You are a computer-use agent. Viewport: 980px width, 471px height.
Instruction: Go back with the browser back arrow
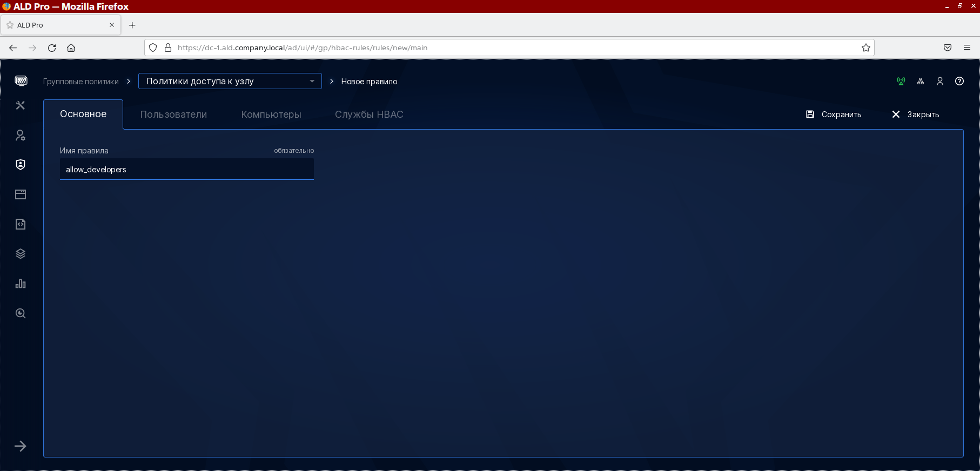(x=13, y=48)
